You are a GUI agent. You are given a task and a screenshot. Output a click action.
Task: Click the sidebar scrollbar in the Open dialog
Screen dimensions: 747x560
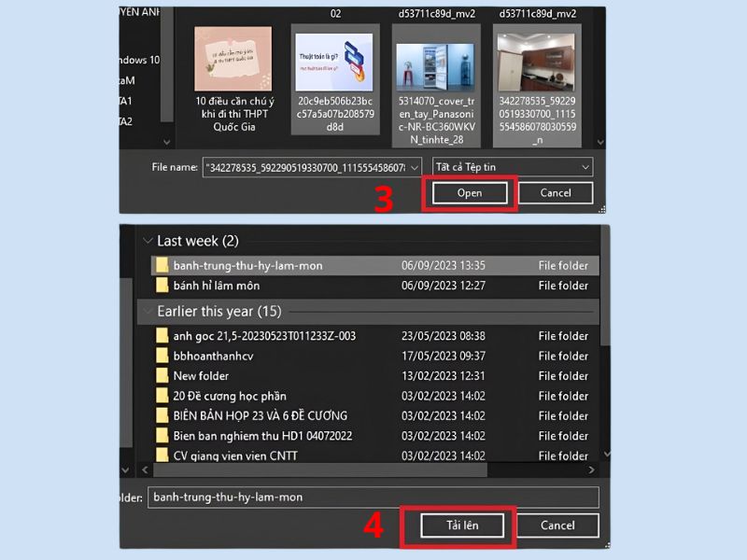166,64
